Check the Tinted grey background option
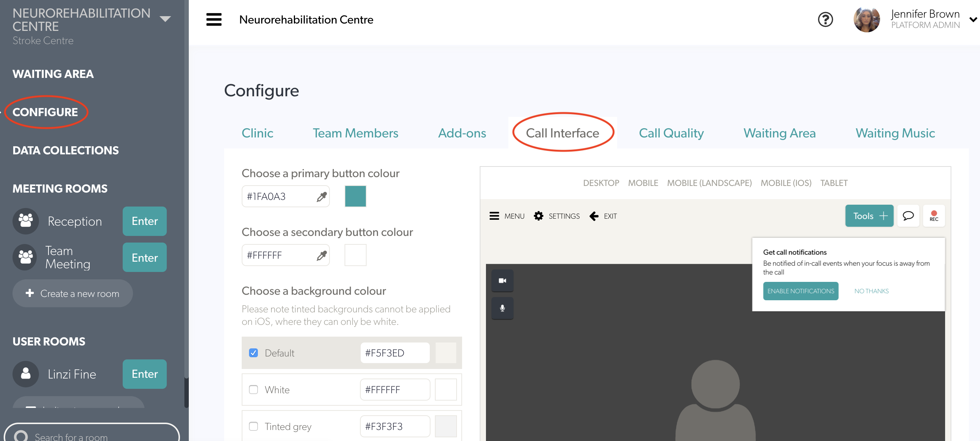The height and width of the screenshot is (441, 980). (253, 426)
